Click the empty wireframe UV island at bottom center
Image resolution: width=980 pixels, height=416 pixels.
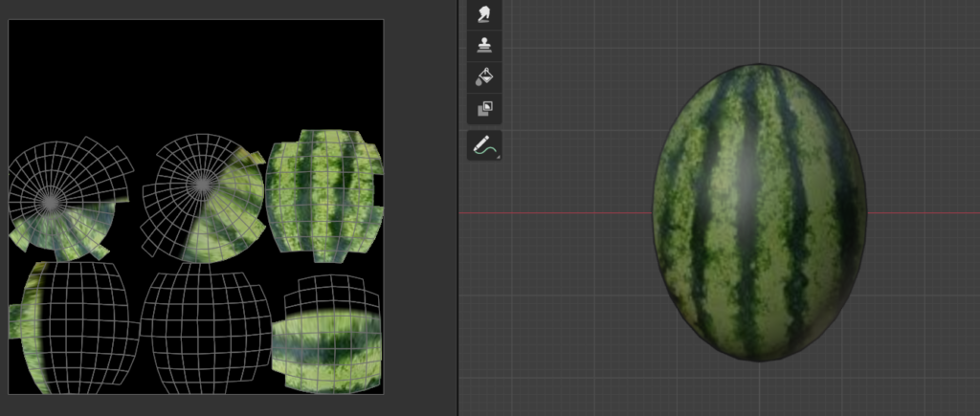[206, 328]
